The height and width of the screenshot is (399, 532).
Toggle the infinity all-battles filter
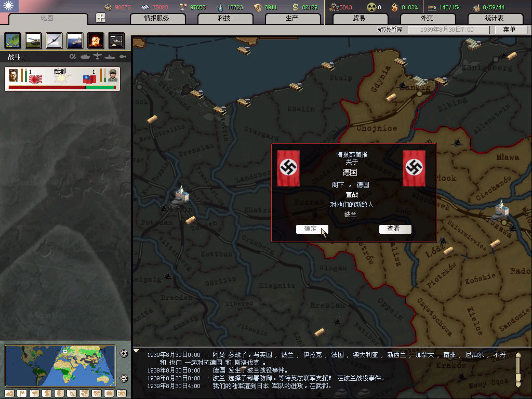(73, 57)
